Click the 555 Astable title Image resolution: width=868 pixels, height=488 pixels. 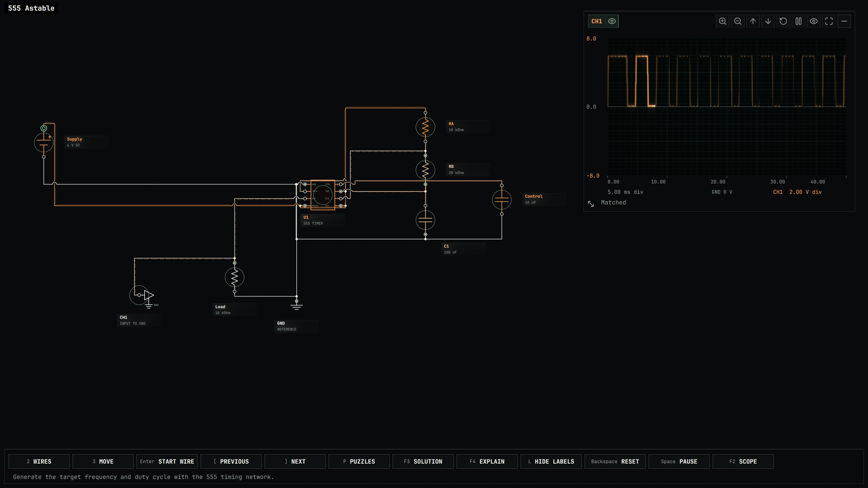[x=31, y=8]
